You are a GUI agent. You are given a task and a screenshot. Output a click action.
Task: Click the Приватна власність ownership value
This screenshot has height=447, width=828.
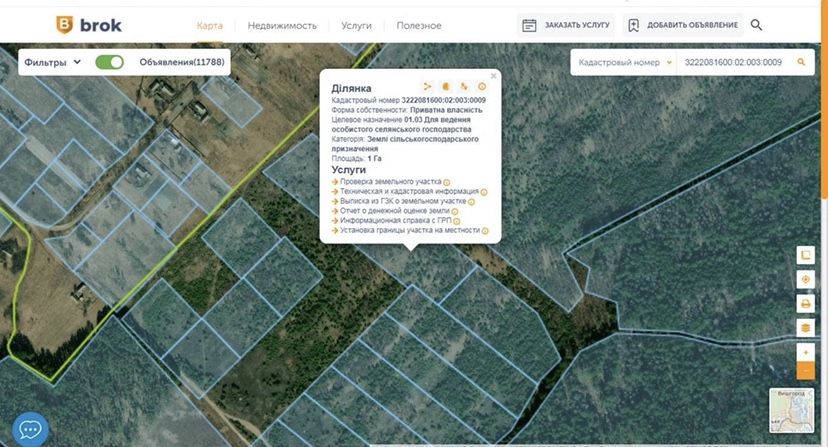(446, 110)
